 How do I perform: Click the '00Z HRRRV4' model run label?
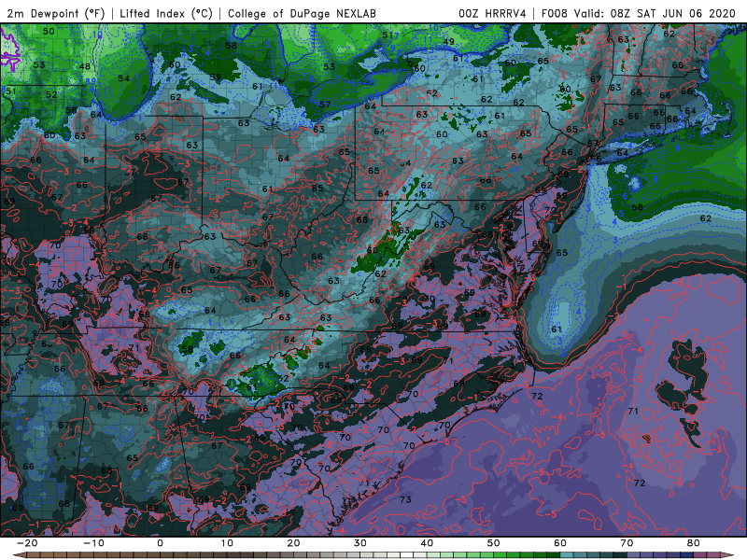[492, 13]
